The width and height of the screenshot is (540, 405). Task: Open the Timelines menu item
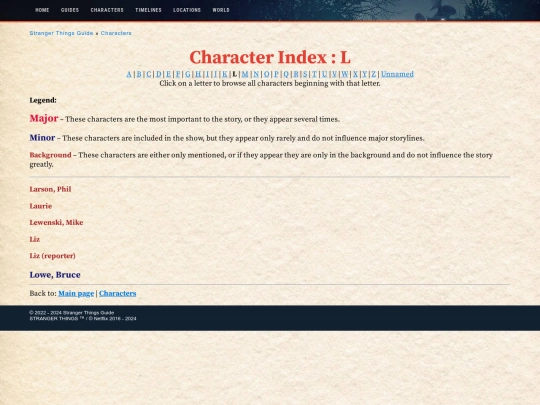(x=148, y=10)
